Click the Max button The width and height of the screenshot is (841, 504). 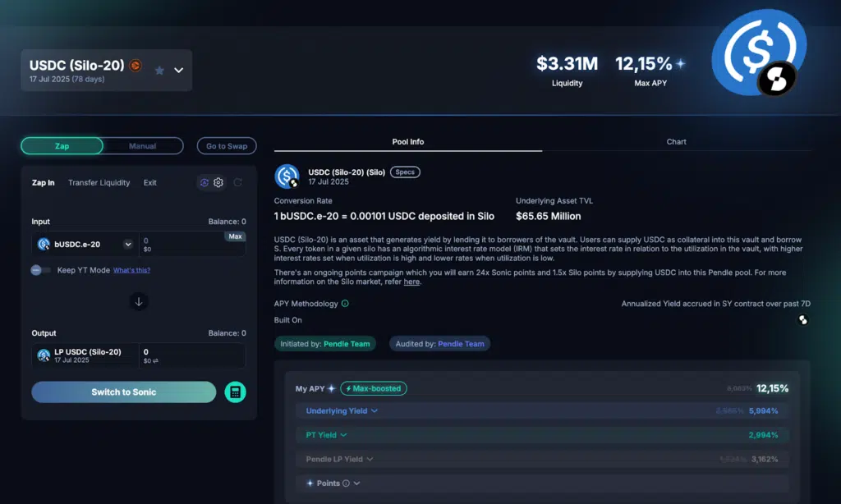[x=235, y=236]
